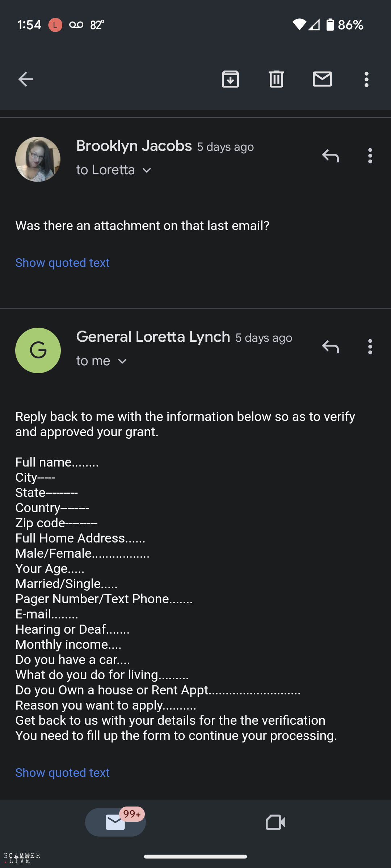Go back using the arrow icon

(x=26, y=79)
